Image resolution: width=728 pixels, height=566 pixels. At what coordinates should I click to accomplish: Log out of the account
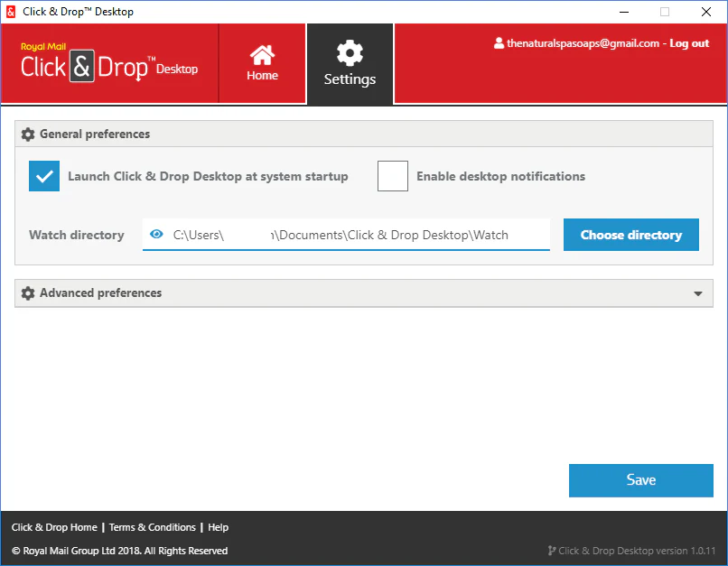pos(689,43)
